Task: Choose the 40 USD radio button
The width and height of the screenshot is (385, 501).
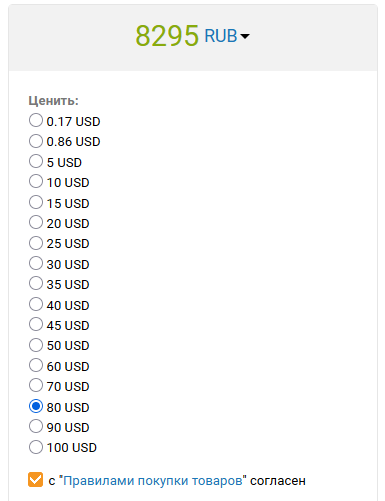Action: (x=36, y=304)
